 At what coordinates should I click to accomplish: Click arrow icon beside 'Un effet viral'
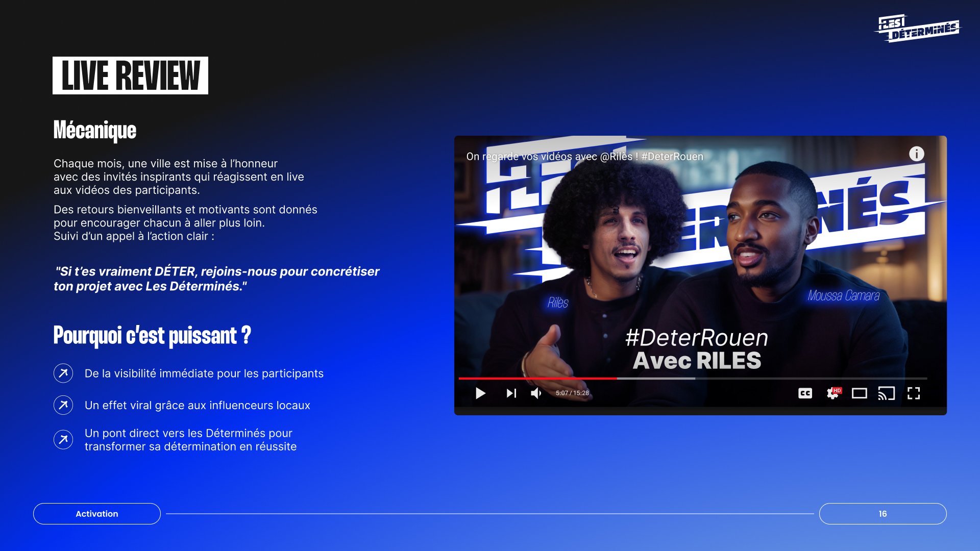tap(63, 405)
